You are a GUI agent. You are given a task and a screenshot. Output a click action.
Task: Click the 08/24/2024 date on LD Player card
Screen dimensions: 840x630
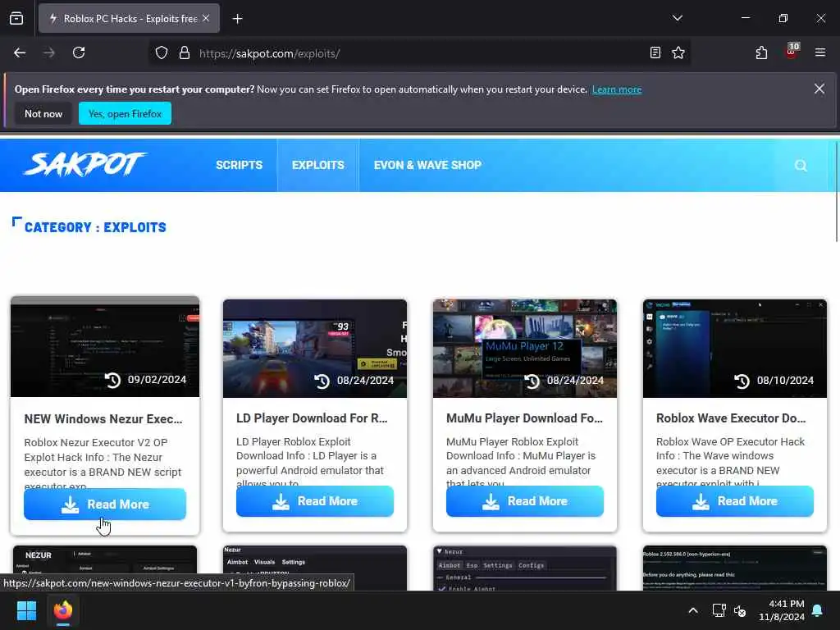pos(365,381)
